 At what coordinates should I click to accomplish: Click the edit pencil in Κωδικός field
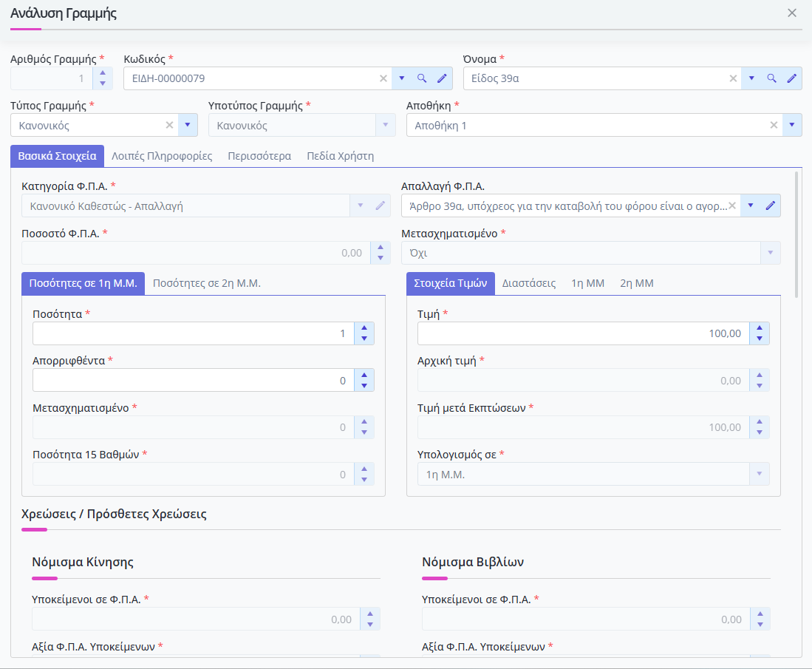coord(442,78)
